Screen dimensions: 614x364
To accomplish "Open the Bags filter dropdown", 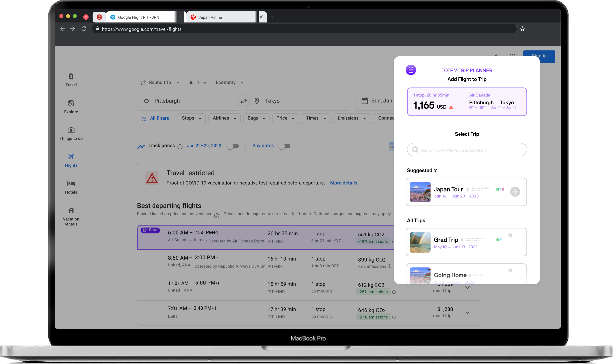I will tap(256, 118).
